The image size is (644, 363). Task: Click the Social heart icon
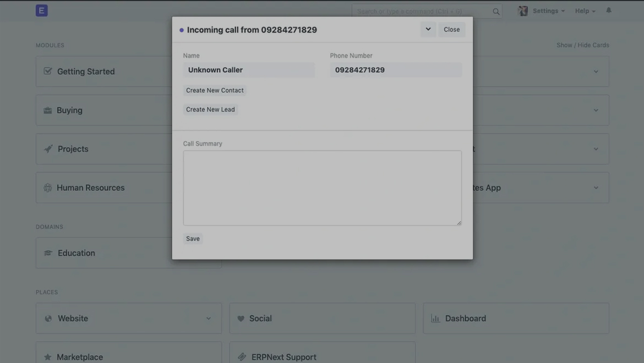tap(241, 318)
